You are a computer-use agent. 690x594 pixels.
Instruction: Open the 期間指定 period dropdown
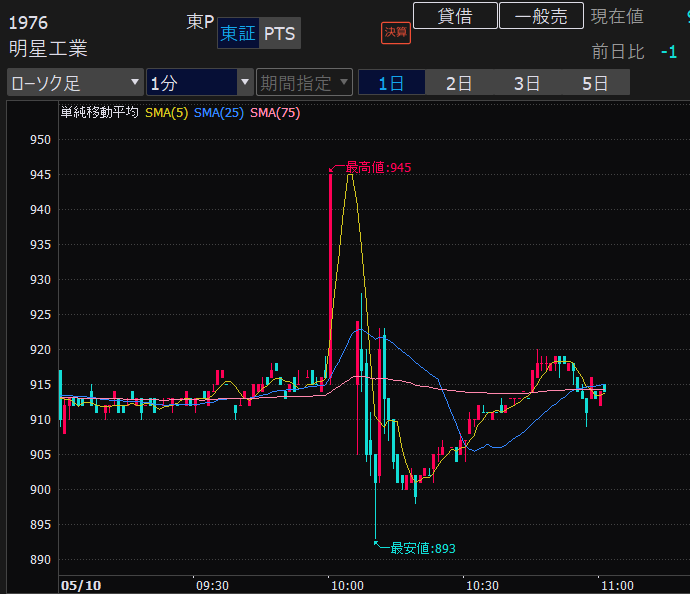(x=304, y=82)
